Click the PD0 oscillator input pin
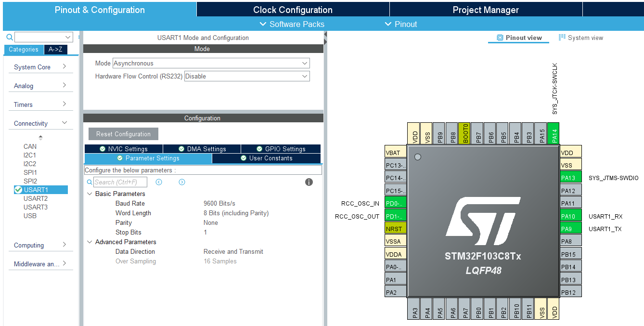644x326 pixels. (x=396, y=203)
